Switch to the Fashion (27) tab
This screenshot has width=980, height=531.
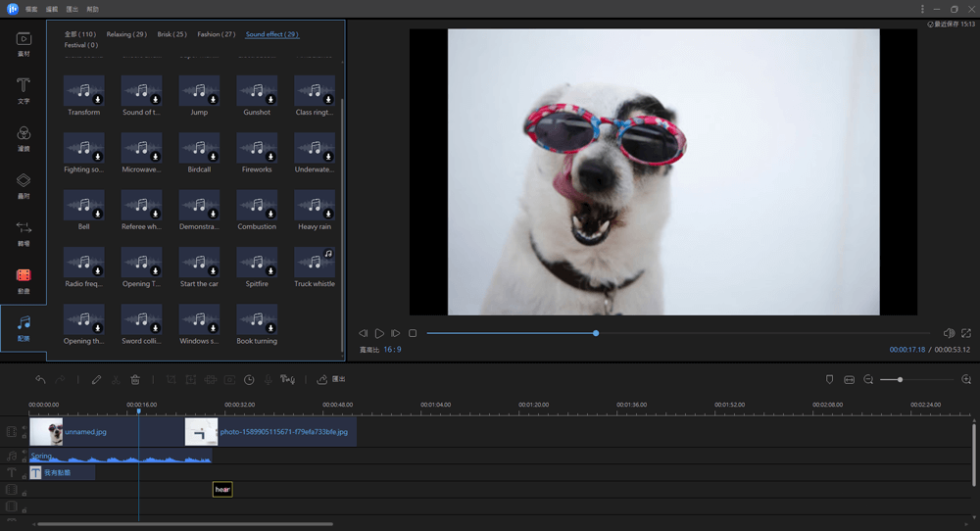(x=217, y=34)
